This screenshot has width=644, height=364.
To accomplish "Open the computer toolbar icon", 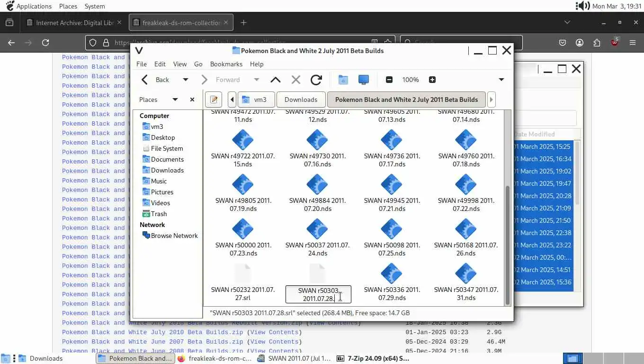I will coord(364,80).
